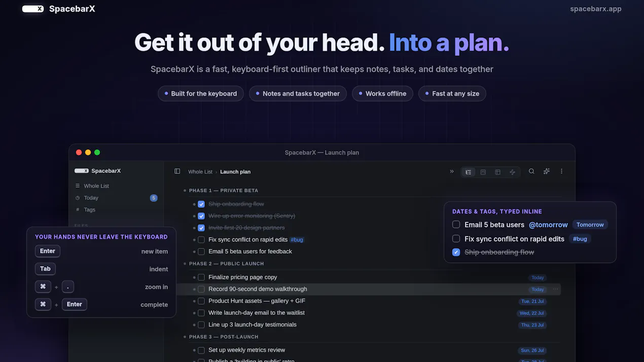Click the double-chevron expand icon in toolbar
Screen dimensions: 644x362
click(452, 171)
